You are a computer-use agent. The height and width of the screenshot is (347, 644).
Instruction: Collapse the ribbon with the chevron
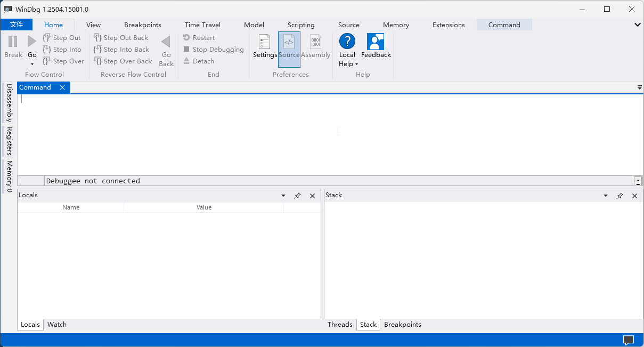[x=638, y=25]
